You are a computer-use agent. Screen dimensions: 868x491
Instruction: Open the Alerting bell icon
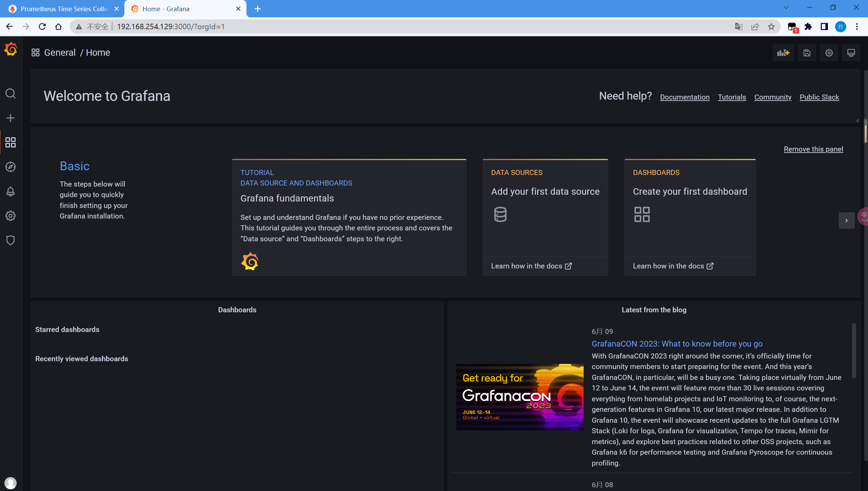pos(11,191)
